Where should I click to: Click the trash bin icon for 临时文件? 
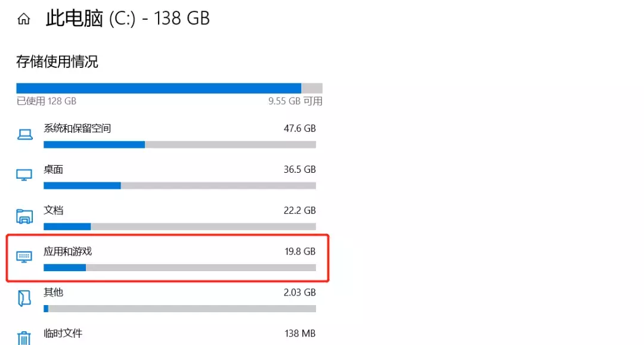click(24, 338)
